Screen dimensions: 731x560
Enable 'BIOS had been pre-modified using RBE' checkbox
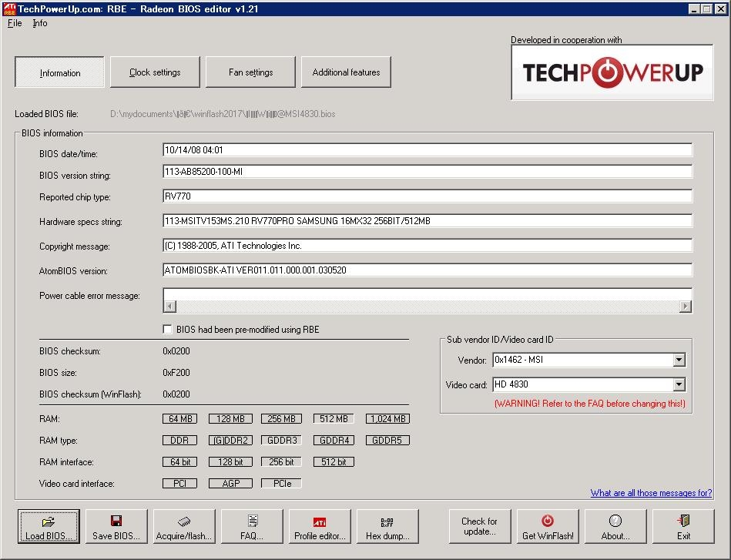click(x=168, y=330)
